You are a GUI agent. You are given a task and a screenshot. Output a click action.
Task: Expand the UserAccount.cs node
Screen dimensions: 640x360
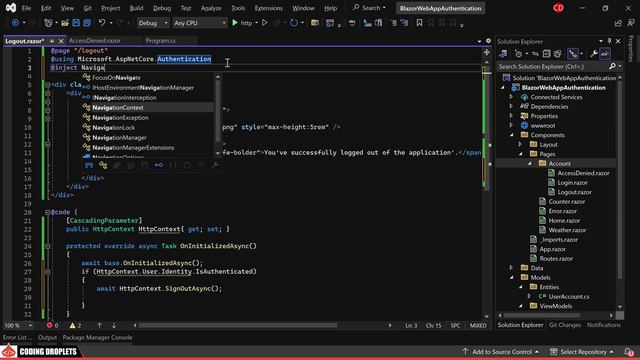pyautogui.click(x=529, y=297)
